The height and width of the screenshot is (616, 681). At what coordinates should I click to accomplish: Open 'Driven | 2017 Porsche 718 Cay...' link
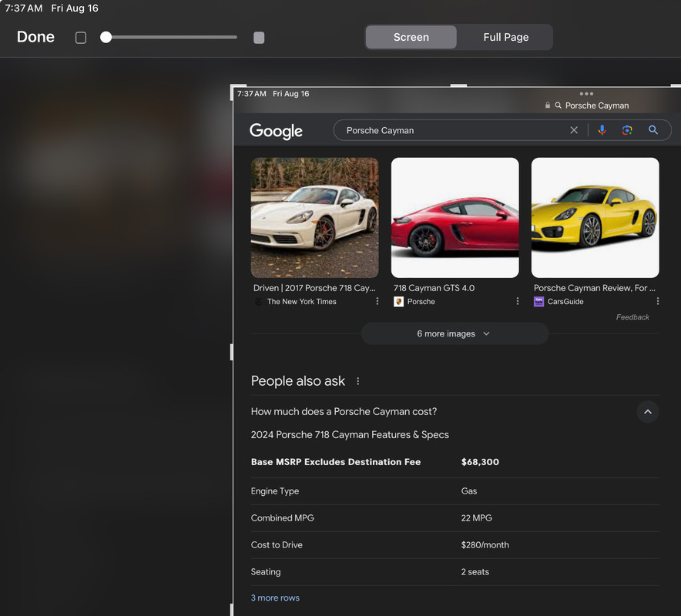(314, 288)
